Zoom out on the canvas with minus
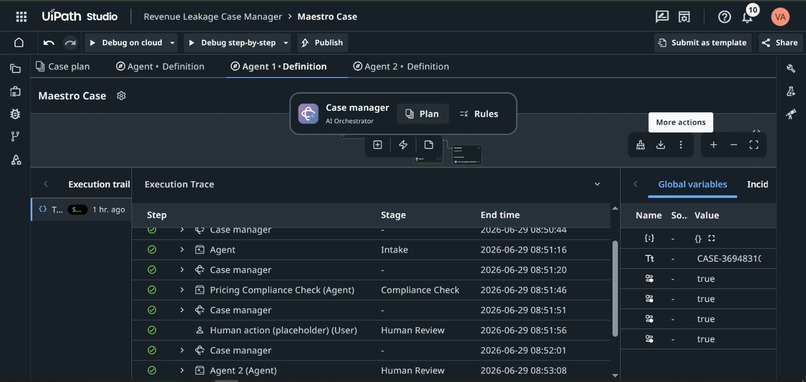This screenshot has width=806, height=382. point(734,145)
